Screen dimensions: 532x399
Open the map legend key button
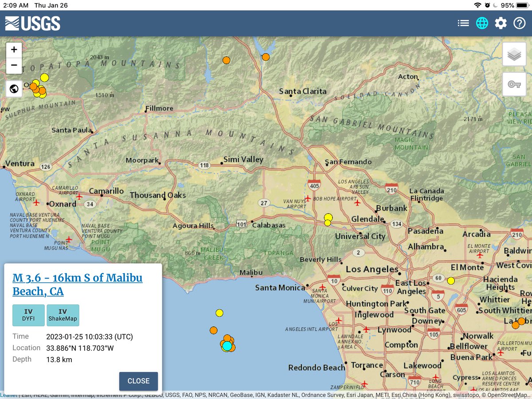click(514, 84)
